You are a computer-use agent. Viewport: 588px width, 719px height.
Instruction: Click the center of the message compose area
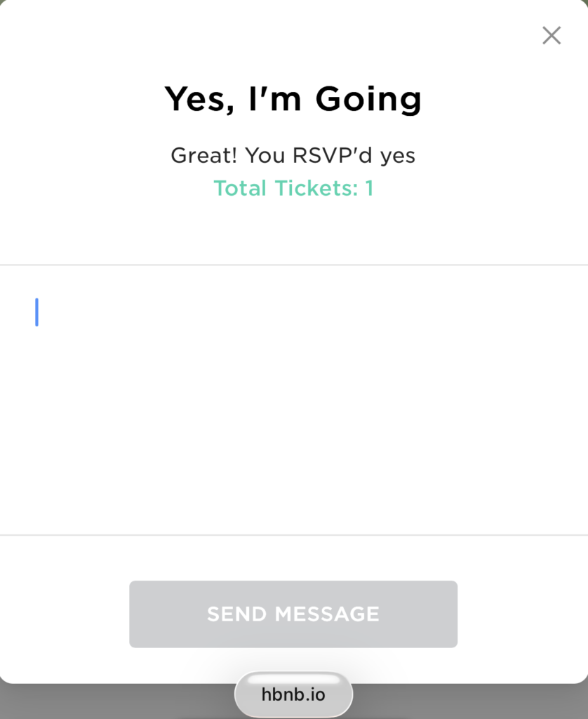(293, 400)
